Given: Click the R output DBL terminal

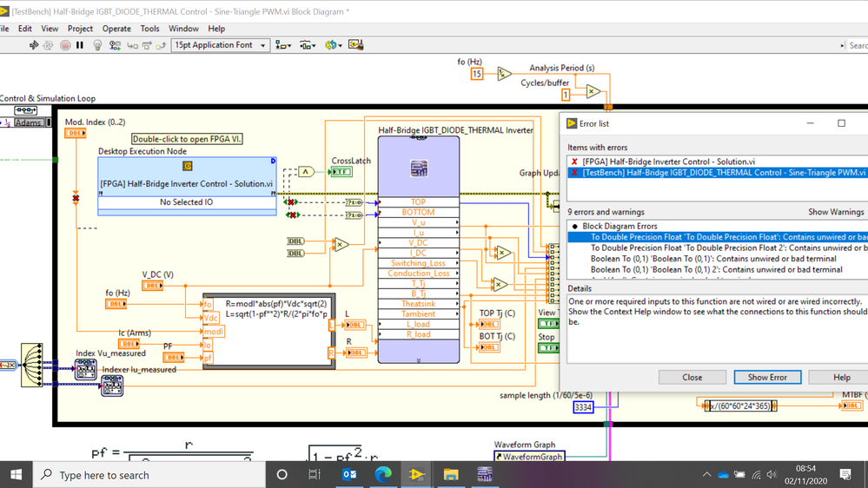Looking at the screenshot, I should 356,353.
